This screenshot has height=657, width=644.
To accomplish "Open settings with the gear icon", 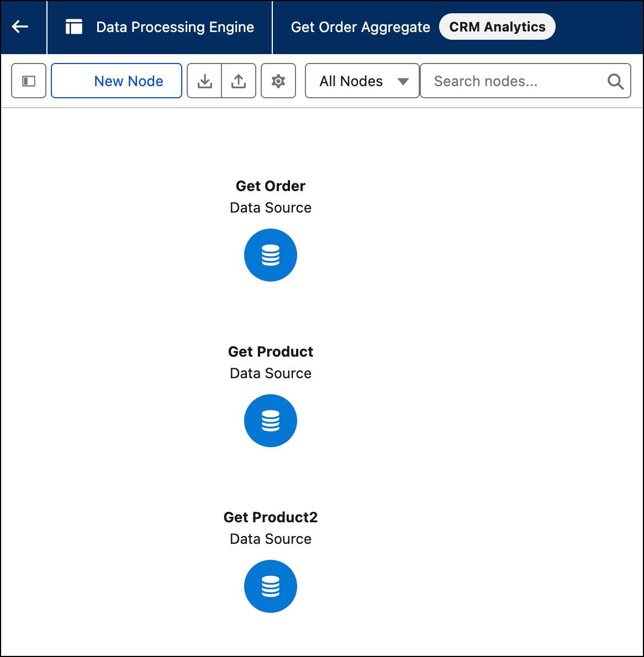I will coord(278,81).
